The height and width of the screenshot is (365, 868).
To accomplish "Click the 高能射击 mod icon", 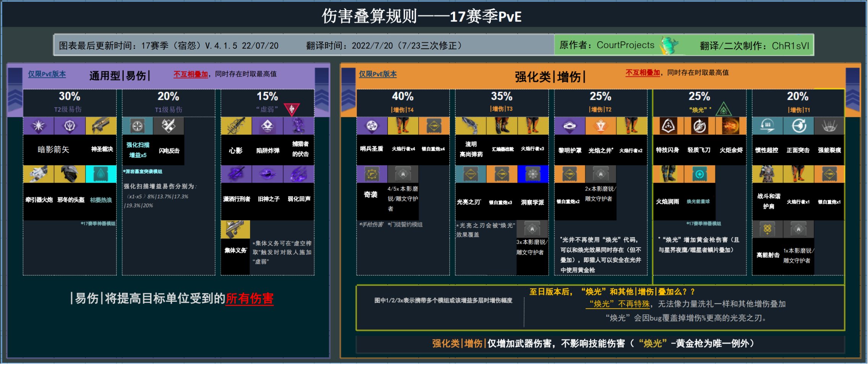I will (767, 229).
